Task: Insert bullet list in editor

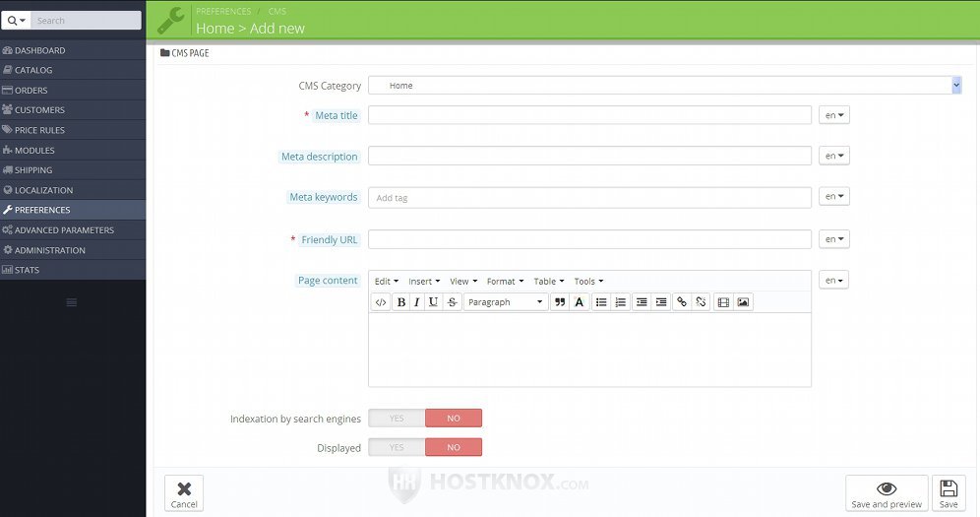Action: [x=601, y=302]
